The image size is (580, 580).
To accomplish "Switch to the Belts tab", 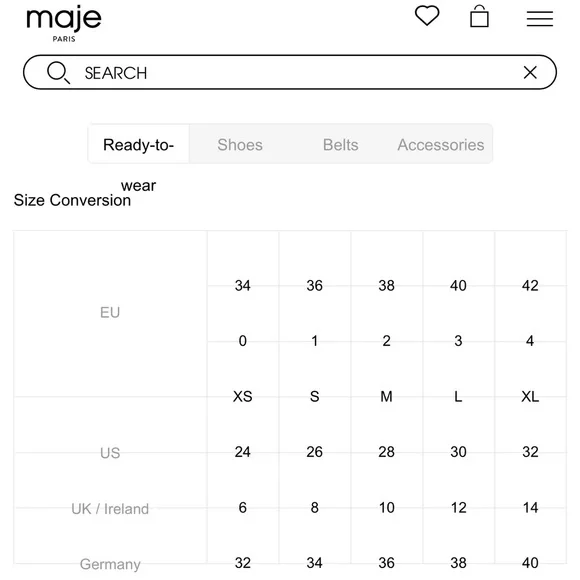I will click(x=340, y=145).
